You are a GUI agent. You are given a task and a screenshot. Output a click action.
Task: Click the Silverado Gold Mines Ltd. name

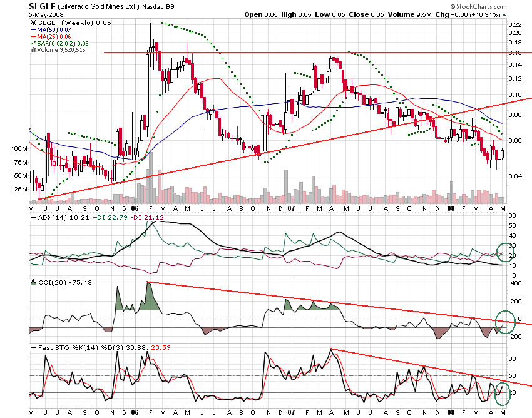click(99, 6)
